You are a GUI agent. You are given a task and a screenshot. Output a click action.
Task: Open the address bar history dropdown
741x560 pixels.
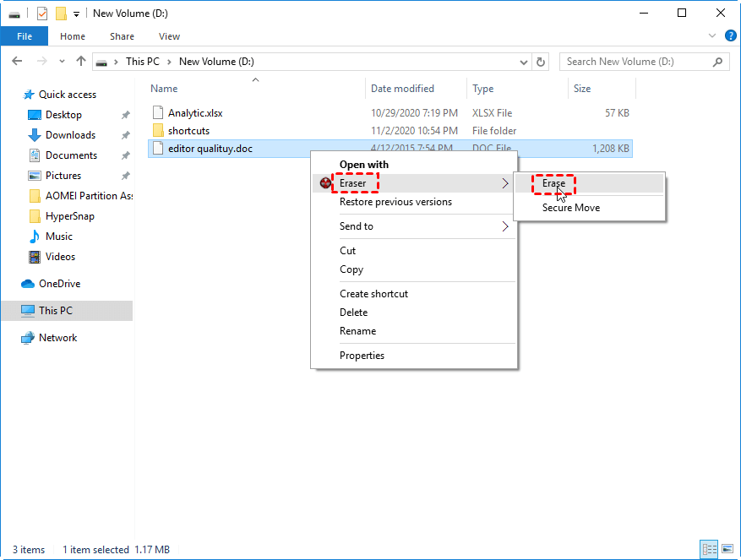(525, 62)
